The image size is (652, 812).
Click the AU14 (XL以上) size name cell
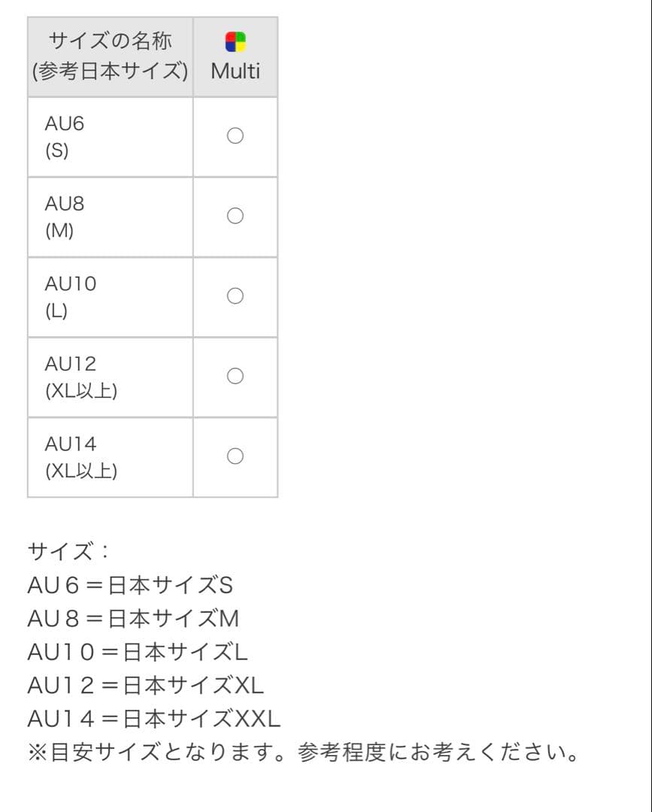110,457
